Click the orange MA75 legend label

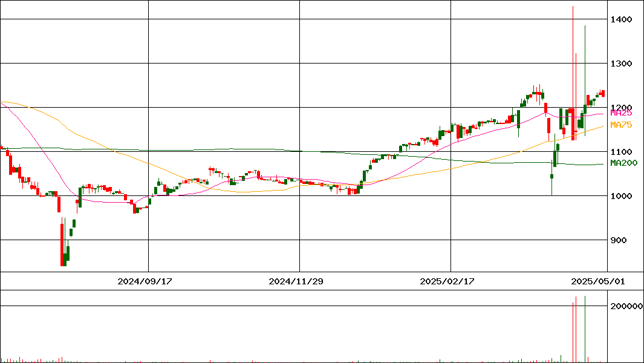click(621, 125)
